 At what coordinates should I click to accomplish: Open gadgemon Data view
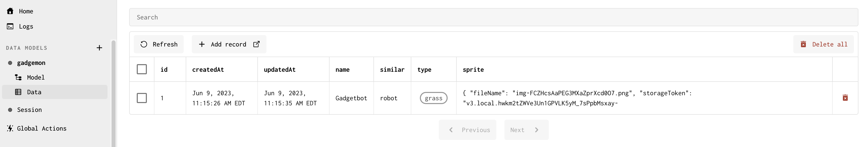(55, 92)
